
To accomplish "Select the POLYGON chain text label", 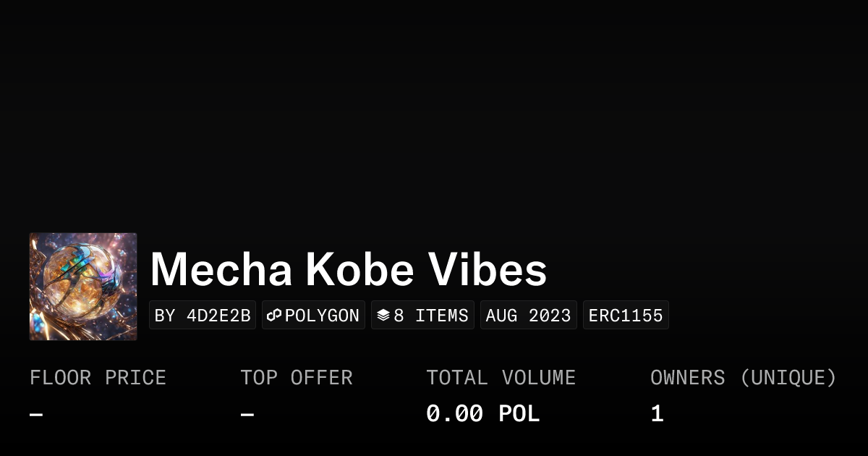I will point(322,316).
